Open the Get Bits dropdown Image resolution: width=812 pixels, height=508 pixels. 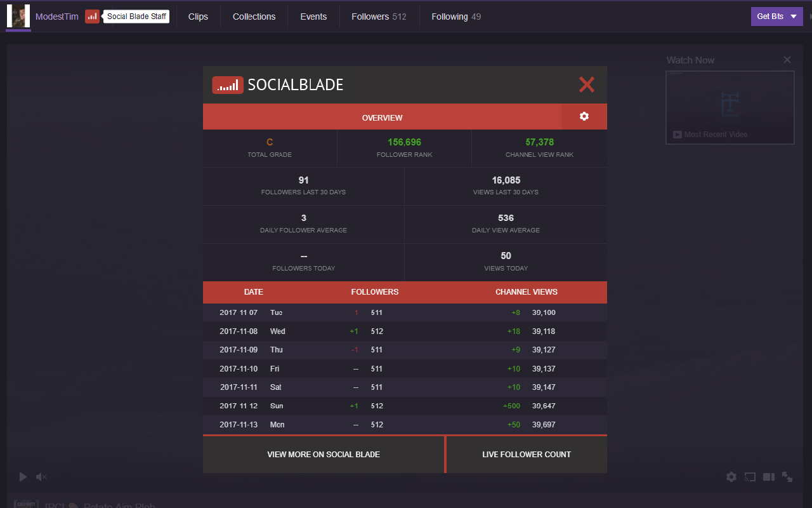point(777,17)
